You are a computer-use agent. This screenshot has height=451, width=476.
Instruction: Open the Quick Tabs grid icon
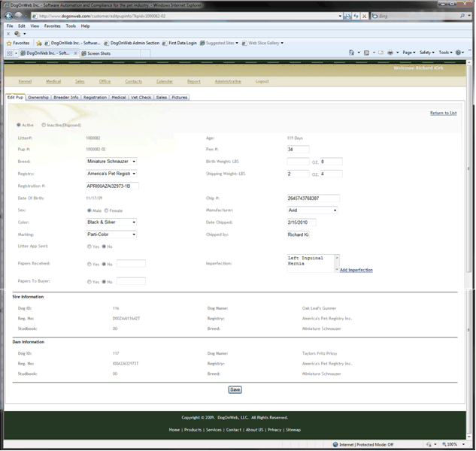pyautogui.click(x=10, y=53)
